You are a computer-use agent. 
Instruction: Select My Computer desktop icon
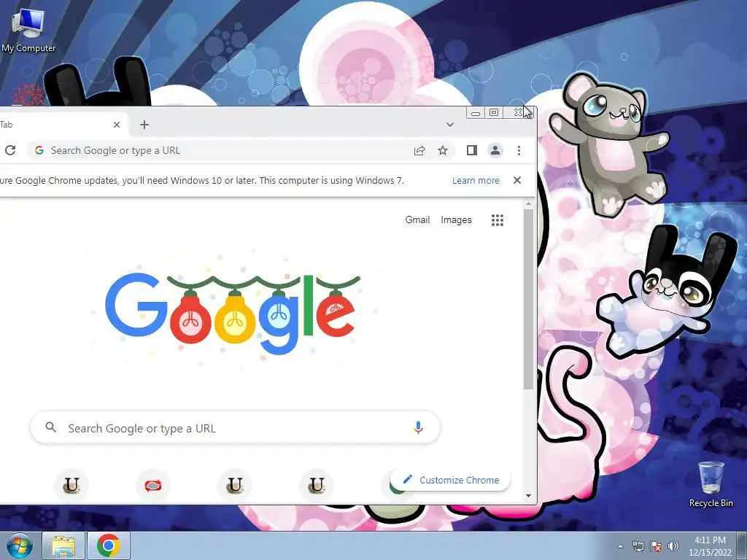pos(28,31)
